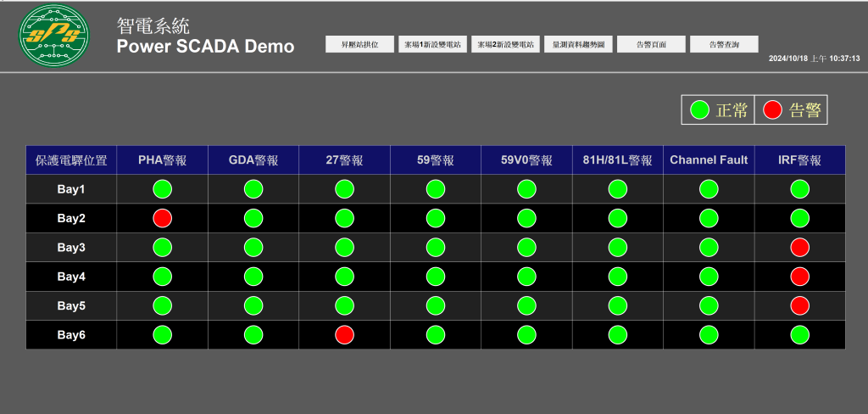Click Bay5 red IRF alarm indicator
The image size is (868, 414).
point(800,305)
